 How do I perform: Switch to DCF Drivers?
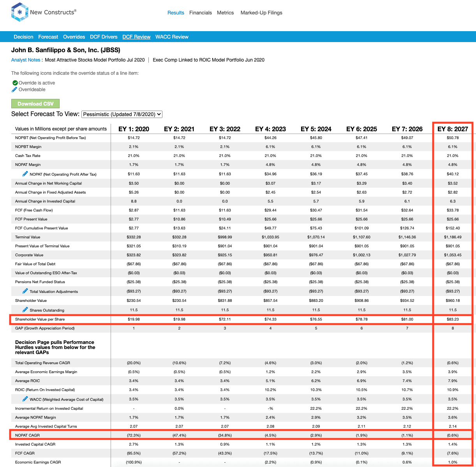[x=104, y=37]
